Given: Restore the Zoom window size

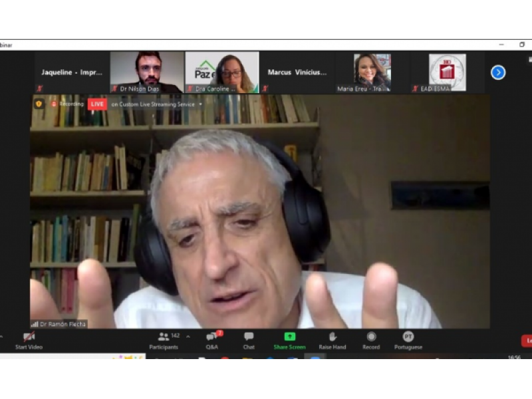Looking at the screenshot, I should (x=522, y=45).
